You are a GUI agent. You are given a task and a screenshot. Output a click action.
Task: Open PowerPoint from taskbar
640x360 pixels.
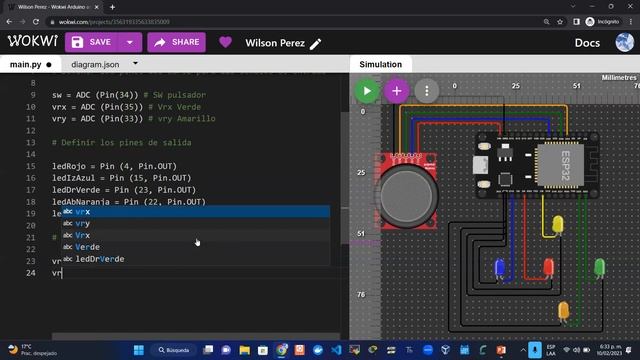tap(501, 350)
